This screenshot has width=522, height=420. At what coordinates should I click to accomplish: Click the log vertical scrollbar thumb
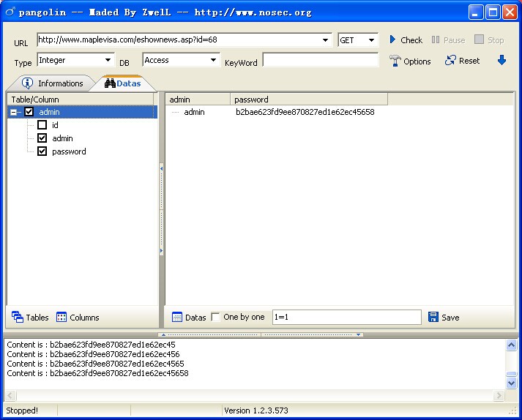511,374
